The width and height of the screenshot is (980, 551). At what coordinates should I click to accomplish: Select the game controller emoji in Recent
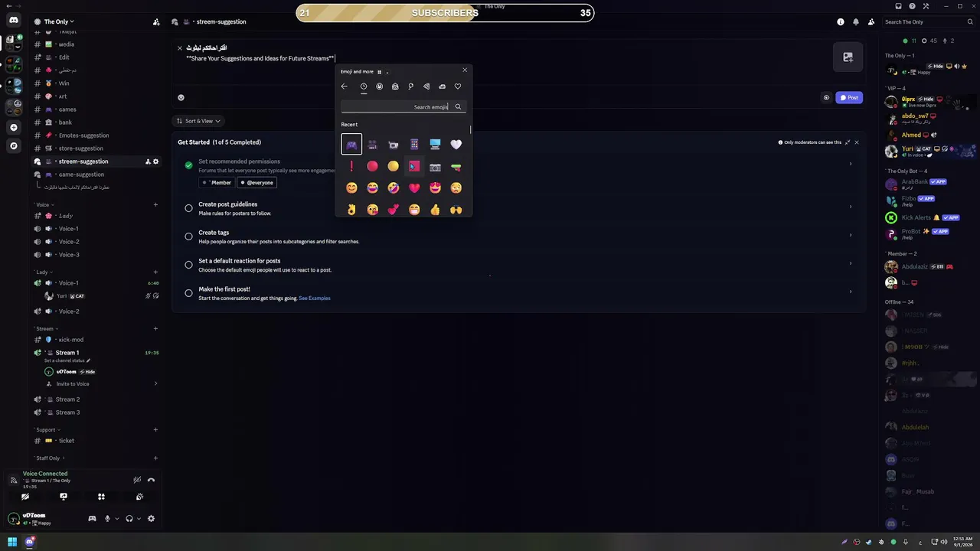click(x=351, y=144)
